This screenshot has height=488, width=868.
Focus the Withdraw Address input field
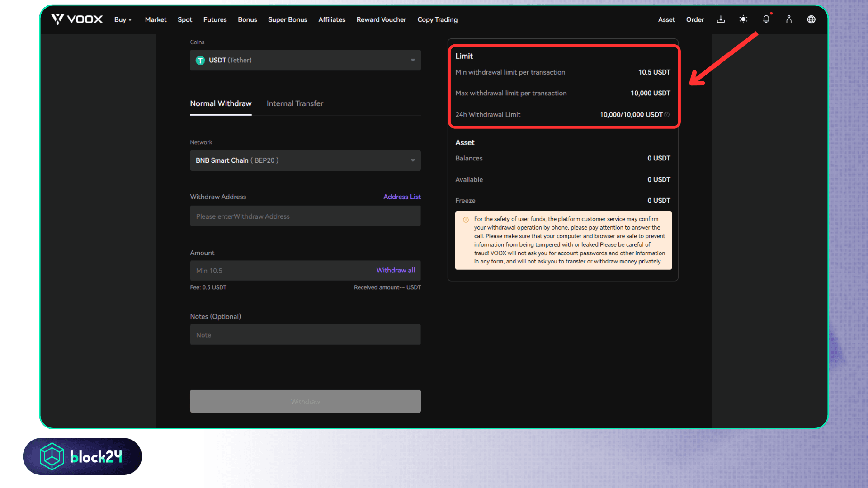(305, 216)
